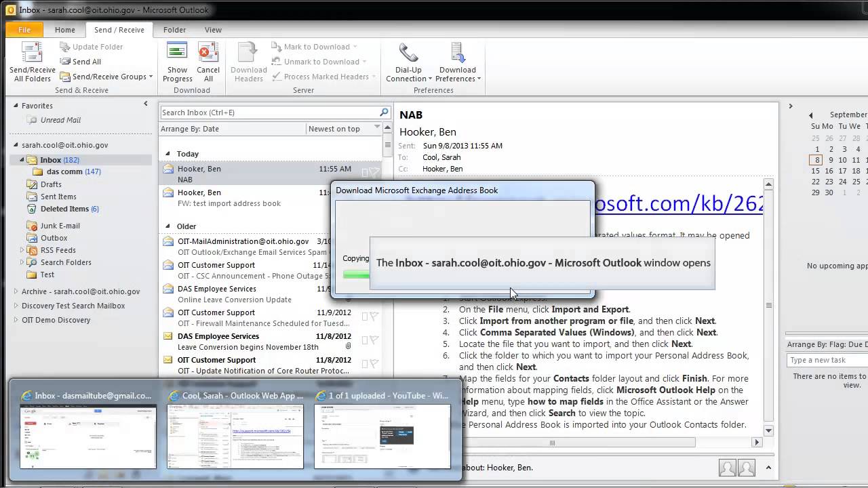Click the search magnifier icon
Image resolution: width=868 pixels, height=488 pixels.
[x=384, y=113]
